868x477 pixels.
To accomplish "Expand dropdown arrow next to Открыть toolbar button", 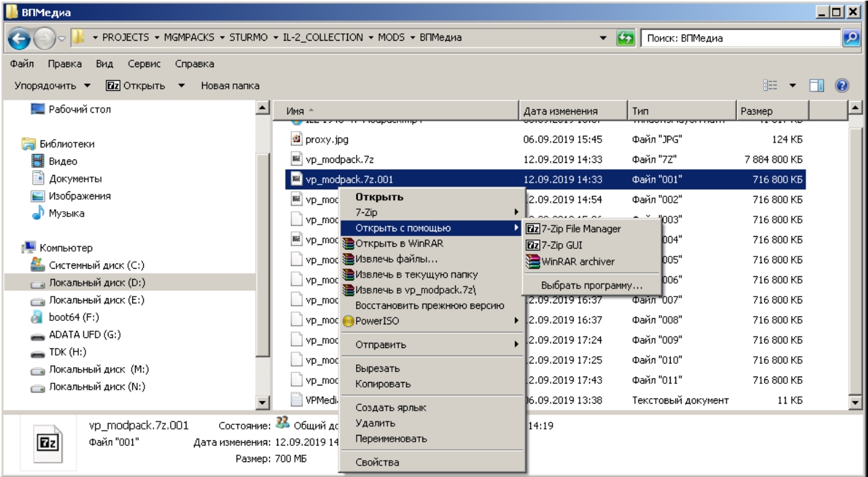I will click(x=181, y=86).
